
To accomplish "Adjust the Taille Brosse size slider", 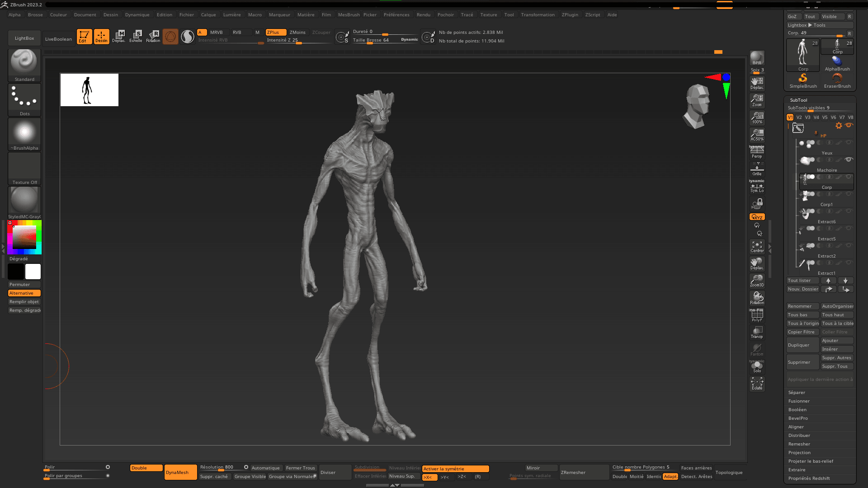I will pyautogui.click(x=385, y=40).
